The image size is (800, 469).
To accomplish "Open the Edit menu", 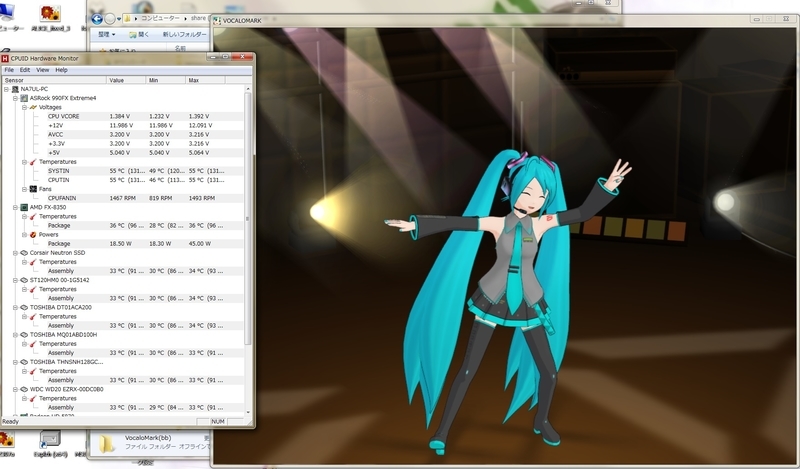I will click(25, 70).
